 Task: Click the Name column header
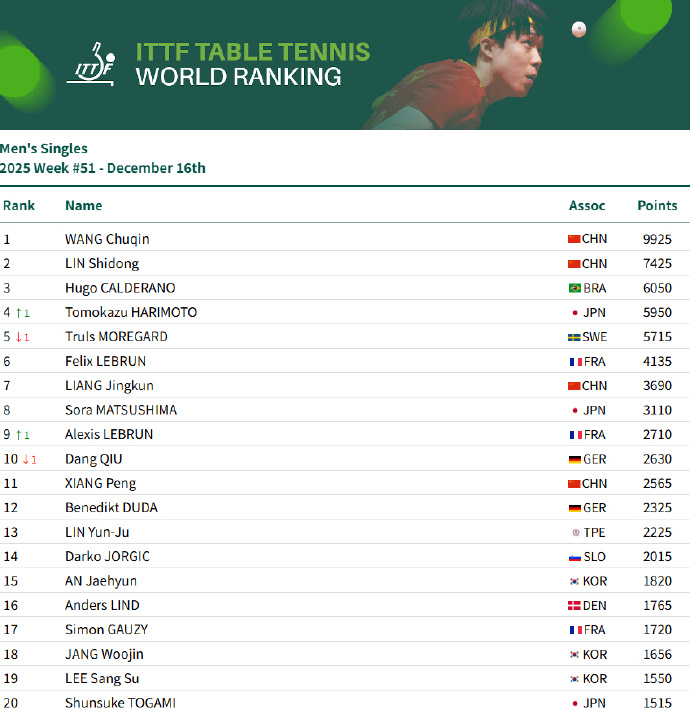[83, 206]
